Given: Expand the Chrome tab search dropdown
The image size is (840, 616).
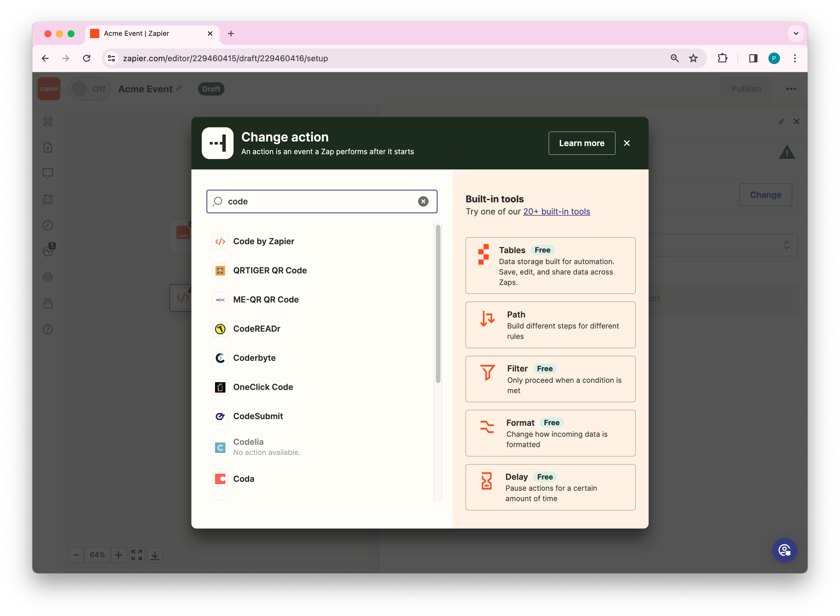Looking at the screenshot, I should click(796, 33).
